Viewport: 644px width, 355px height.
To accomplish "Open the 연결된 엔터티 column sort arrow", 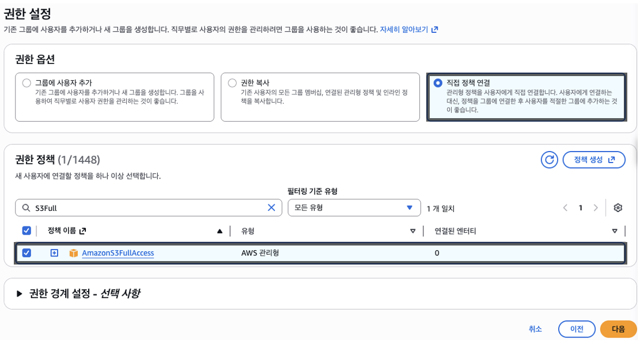I will coord(615,231).
